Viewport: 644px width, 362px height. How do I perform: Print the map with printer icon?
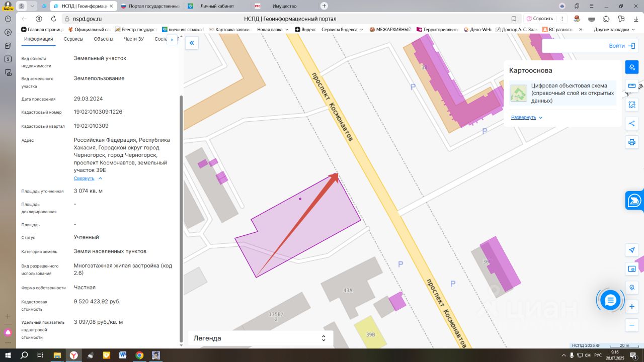[632, 142]
